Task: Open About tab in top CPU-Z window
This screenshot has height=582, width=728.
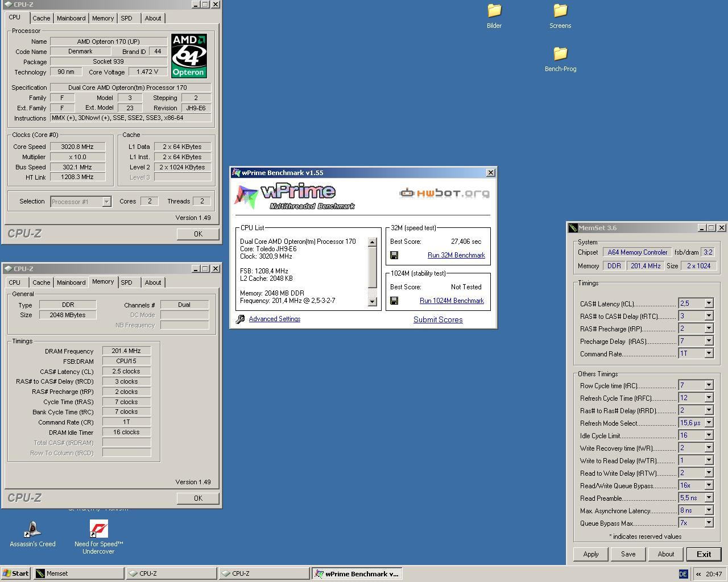Action: pyautogui.click(x=152, y=18)
